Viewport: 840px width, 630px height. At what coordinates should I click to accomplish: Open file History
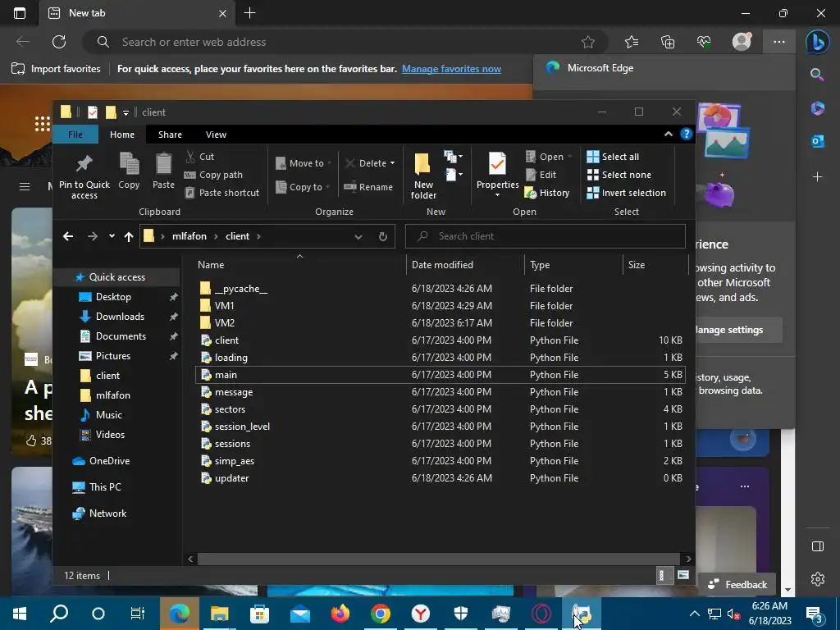[x=547, y=193]
